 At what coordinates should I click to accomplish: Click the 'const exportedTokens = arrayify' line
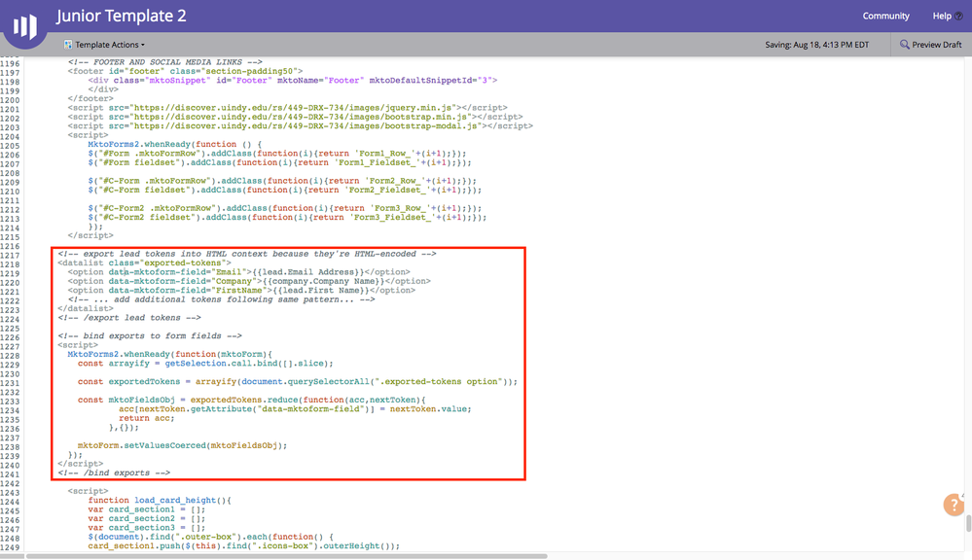pos(298,382)
